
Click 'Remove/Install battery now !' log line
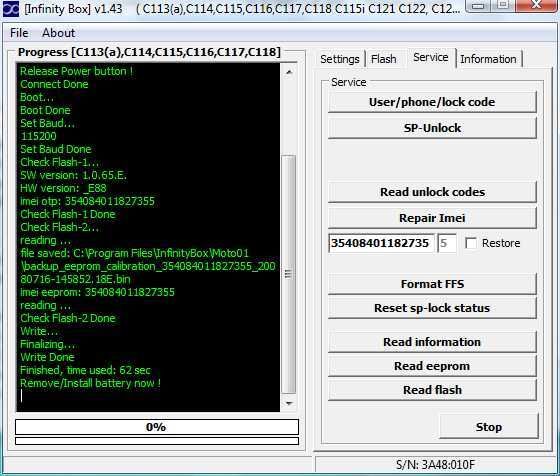pos(90,383)
